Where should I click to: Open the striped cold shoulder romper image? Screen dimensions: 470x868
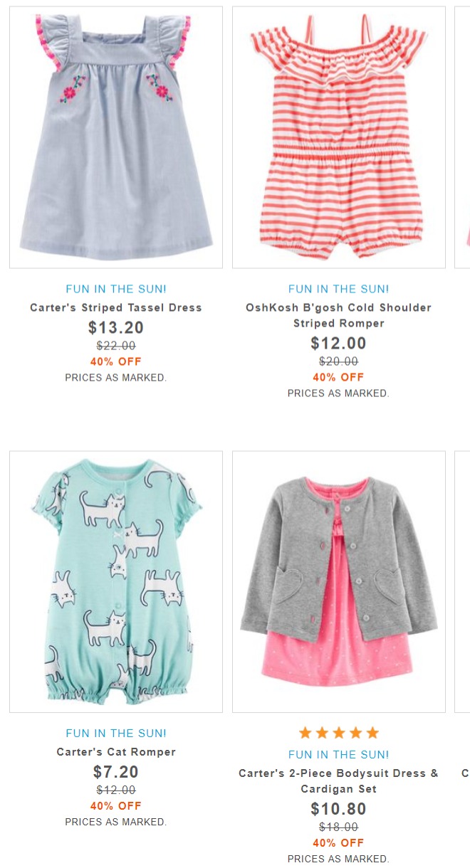click(x=339, y=137)
